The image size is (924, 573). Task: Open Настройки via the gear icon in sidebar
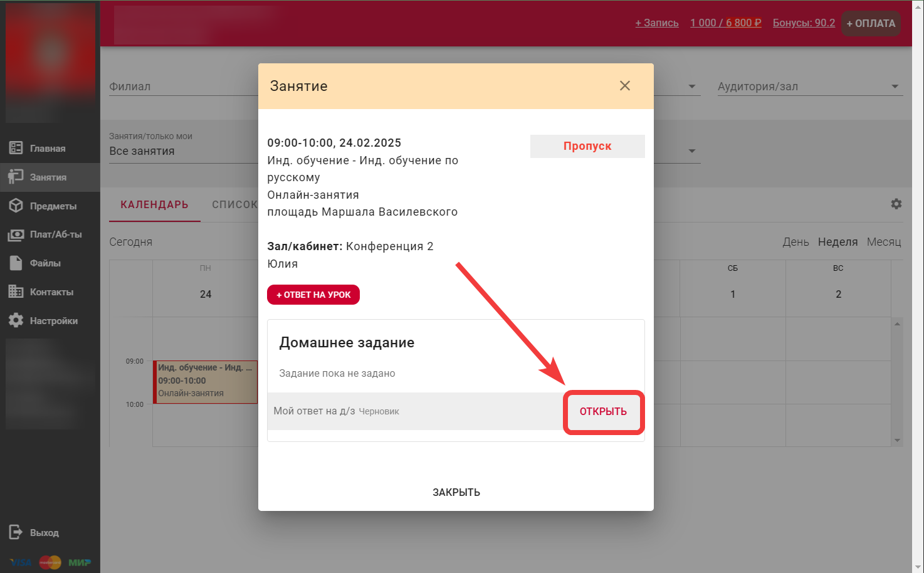(16, 320)
